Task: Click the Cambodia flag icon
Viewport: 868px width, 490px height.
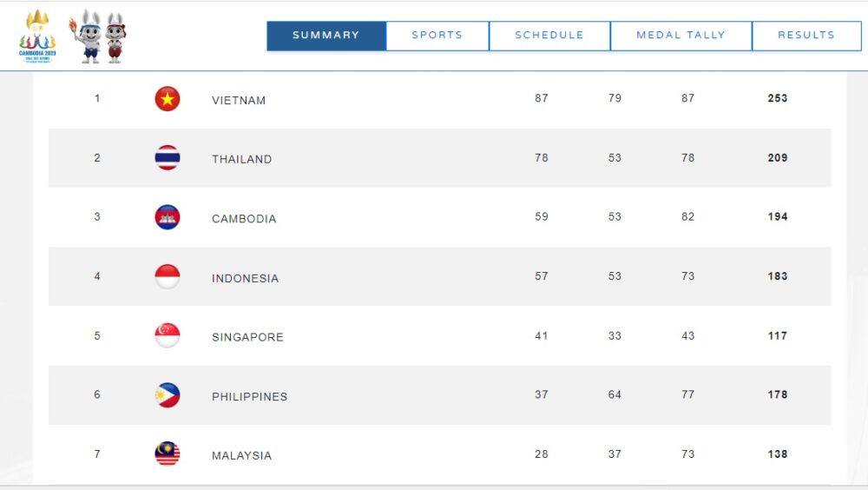Action: tap(168, 217)
